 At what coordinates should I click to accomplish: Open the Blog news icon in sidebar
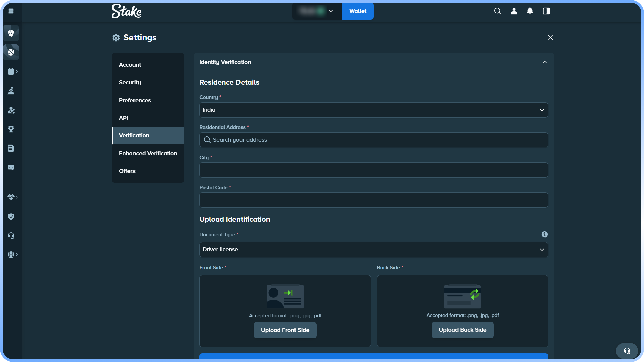(x=11, y=148)
